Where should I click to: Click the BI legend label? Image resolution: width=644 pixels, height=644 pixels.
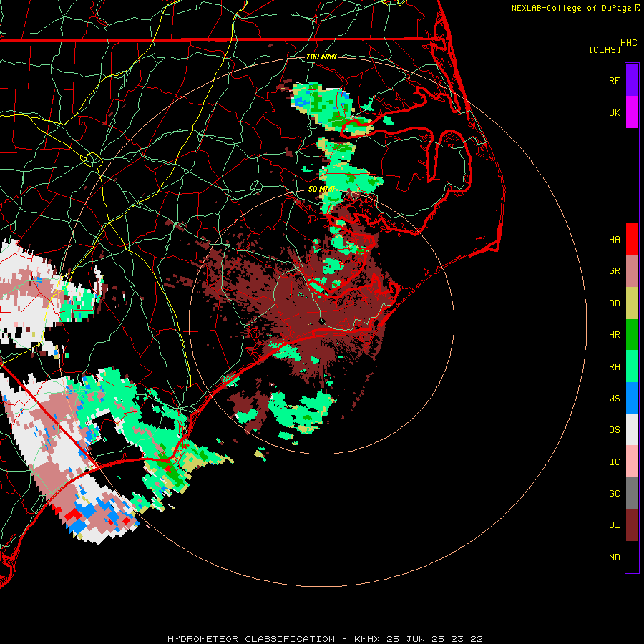point(614,525)
